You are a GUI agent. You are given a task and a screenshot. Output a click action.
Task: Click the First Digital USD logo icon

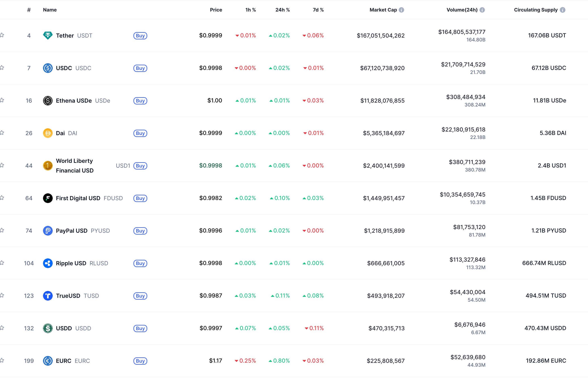point(48,198)
